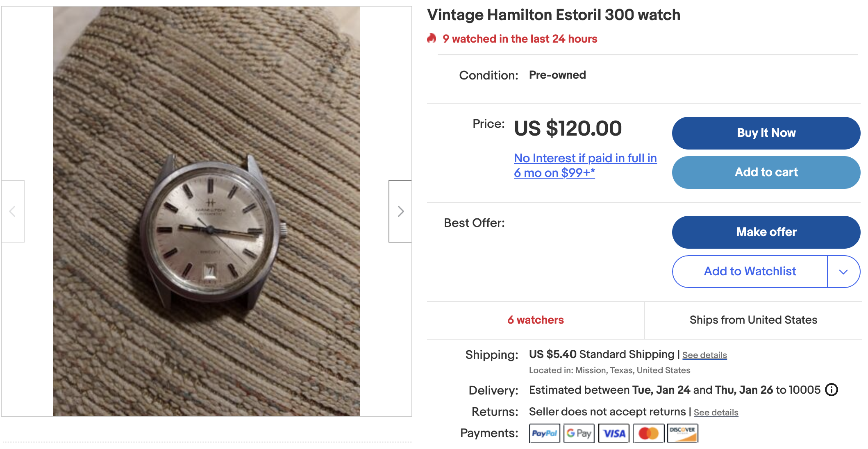This screenshot has width=868, height=449.
Task: Click the Google Pay payment icon
Action: point(579,433)
